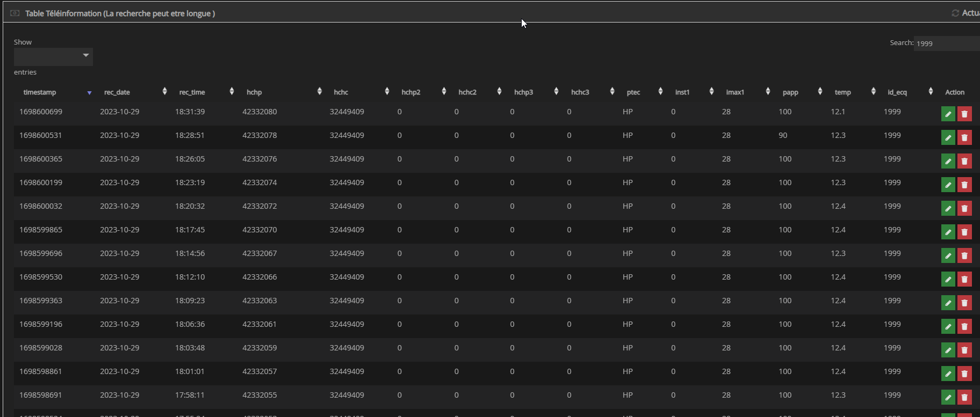The width and height of the screenshot is (980, 417).
Task: Edit the row with timestamp 1698599028
Action: click(948, 350)
